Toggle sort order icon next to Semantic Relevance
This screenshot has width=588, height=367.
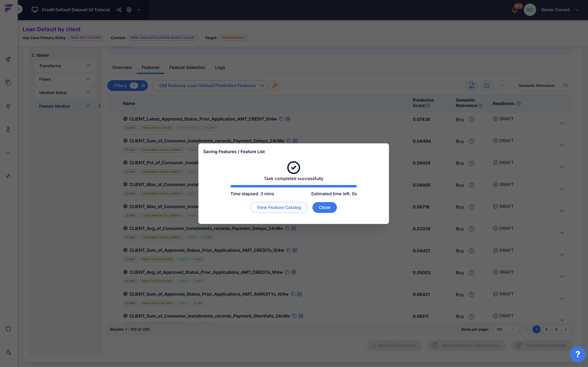click(x=565, y=86)
